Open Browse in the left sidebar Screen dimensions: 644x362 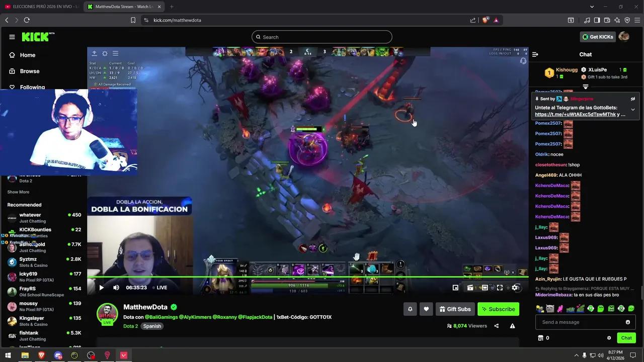(29, 71)
